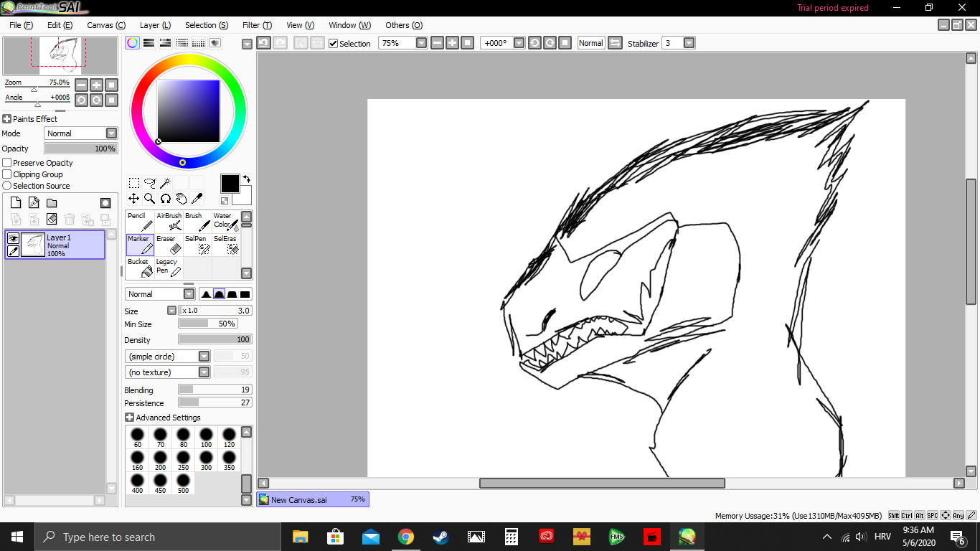Activate the Magic Wand selection tool
The image size is (980, 551).
click(x=165, y=183)
